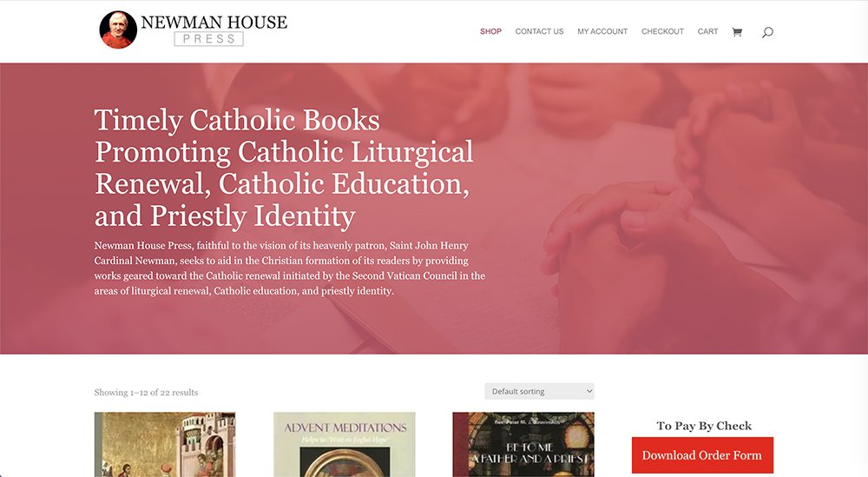Click the To Pay By Check heading

(704, 426)
